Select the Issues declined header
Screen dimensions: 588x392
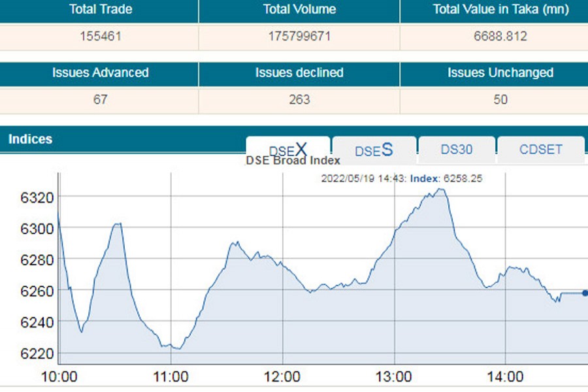299,73
